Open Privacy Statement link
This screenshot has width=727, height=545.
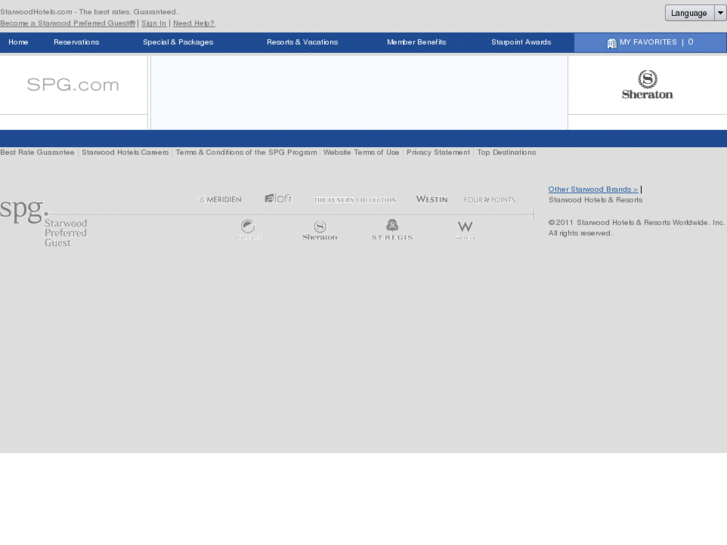(x=438, y=152)
